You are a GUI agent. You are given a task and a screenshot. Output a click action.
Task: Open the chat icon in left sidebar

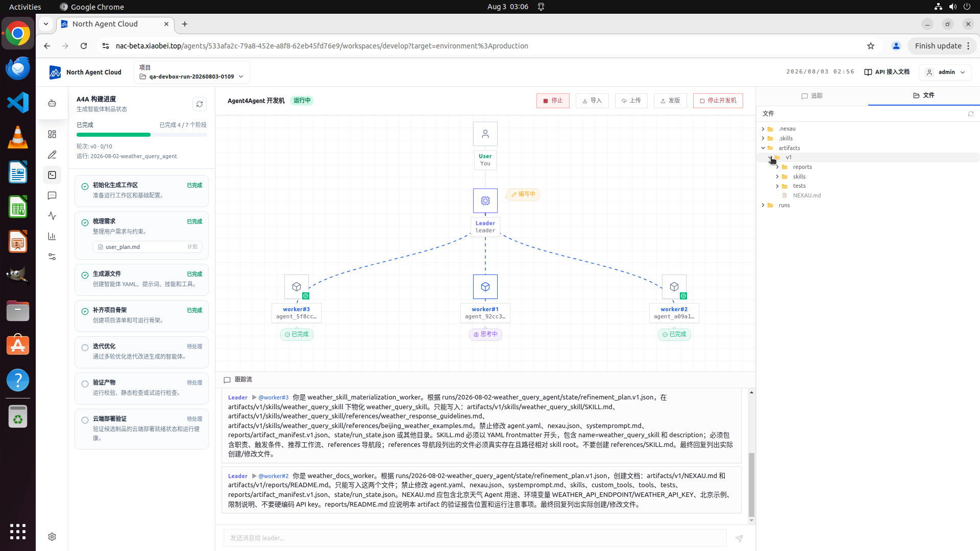coord(52,195)
